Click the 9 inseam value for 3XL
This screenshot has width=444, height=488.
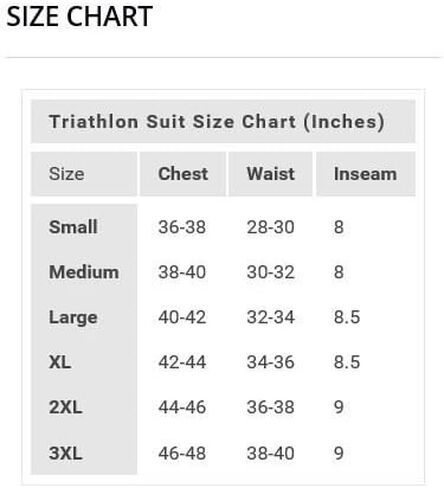pos(339,453)
